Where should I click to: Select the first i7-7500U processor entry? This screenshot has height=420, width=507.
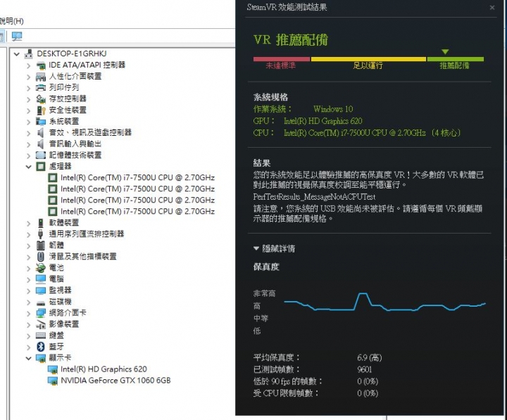point(137,178)
